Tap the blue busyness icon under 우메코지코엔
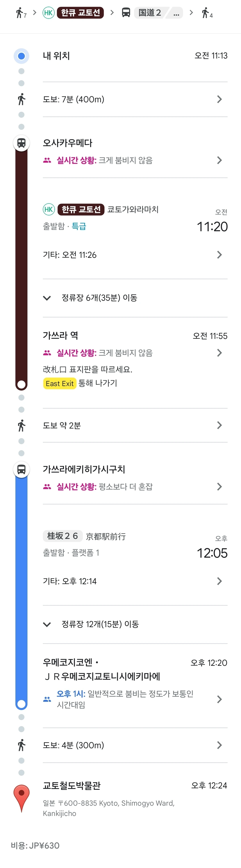Screen dimensions: 241x868 [47, 699]
